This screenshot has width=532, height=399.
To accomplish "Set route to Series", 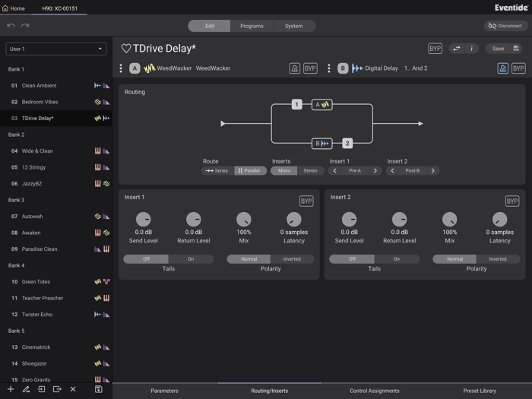I will [x=217, y=171].
